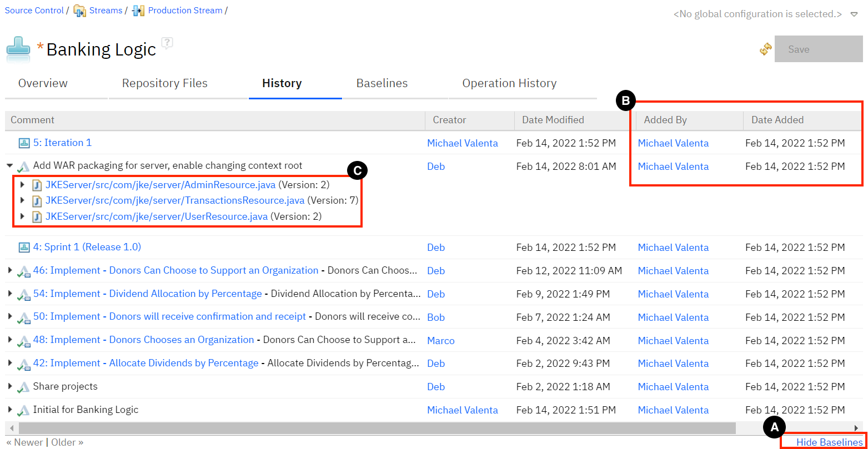Expand the Initial for Banking Logic change set
This screenshot has width=868, height=449.
pyautogui.click(x=10, y=410)
